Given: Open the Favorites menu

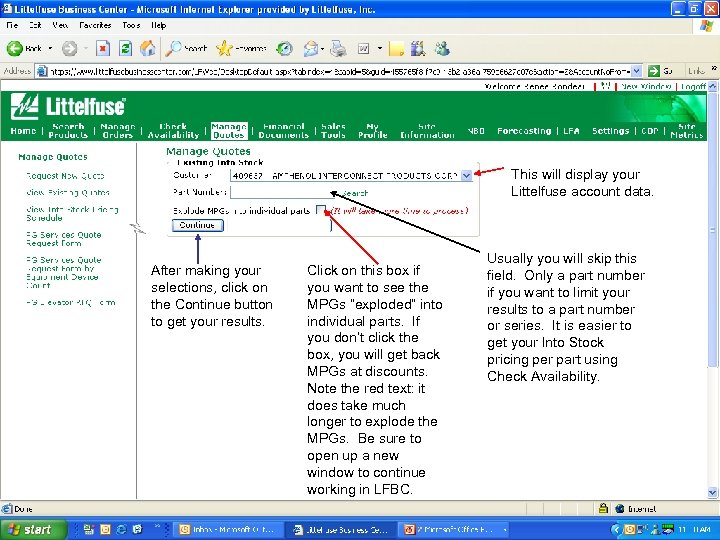Looking at the screenshot, I should (95, 25).
